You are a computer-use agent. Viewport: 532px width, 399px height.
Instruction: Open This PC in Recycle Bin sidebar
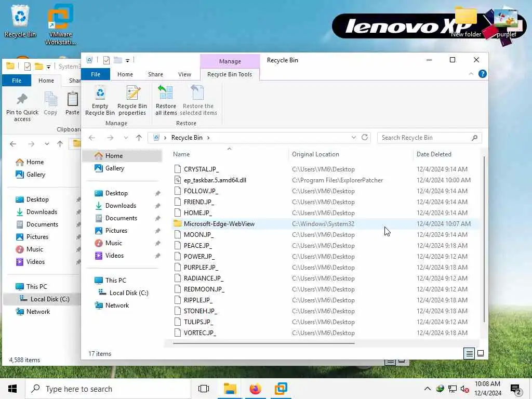point(115,280)
